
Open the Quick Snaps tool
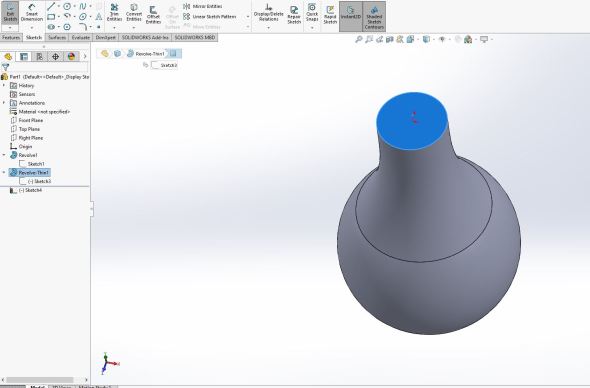(x=312, y=12)
